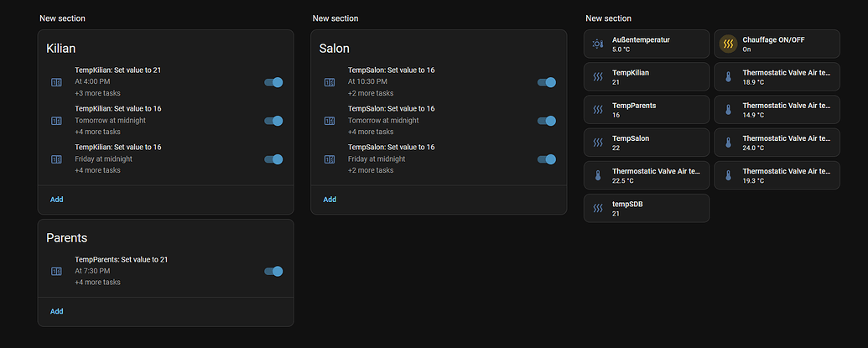
Task: Click the TempParents schedule icon in Parents card
Action: pos(57,271)
